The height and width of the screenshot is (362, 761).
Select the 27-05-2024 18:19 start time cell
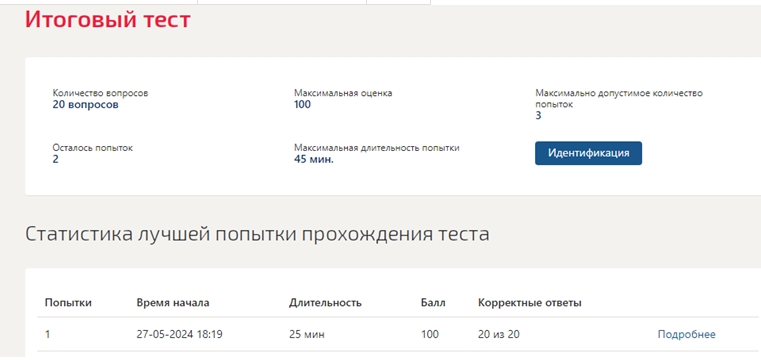180,334
